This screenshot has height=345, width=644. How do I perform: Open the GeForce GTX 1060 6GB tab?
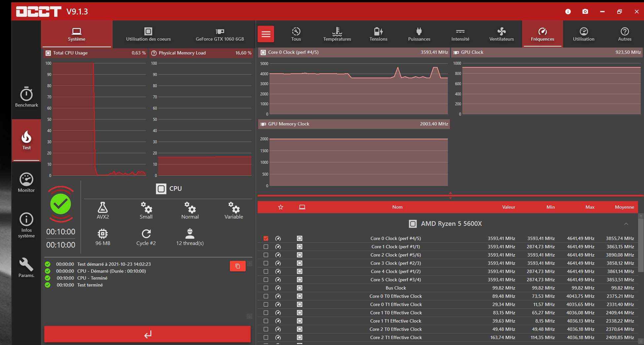coord(220,34)
